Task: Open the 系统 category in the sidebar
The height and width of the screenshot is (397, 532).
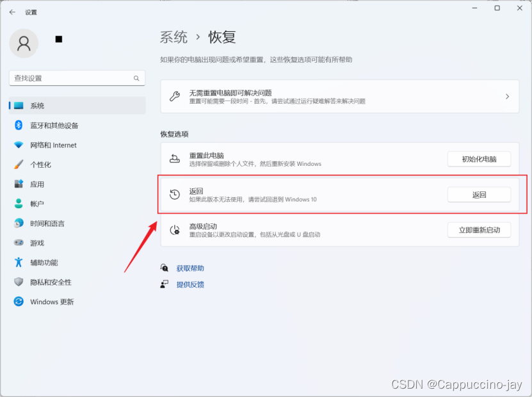Action: coord(77,106)
